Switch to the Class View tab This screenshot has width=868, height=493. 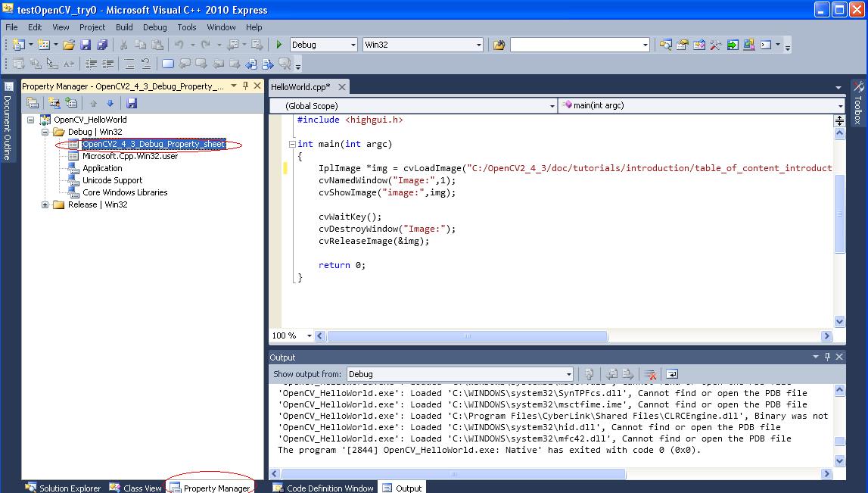pos(135,488)
